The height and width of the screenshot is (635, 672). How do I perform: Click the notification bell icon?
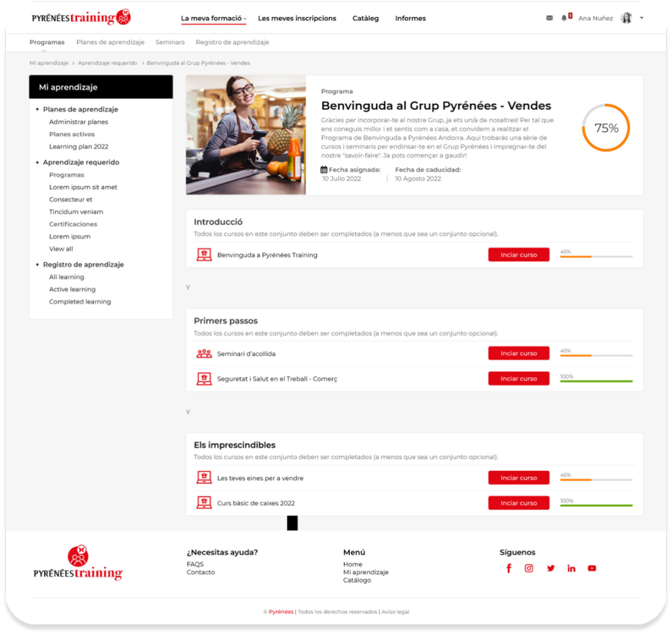pos(564,18)
